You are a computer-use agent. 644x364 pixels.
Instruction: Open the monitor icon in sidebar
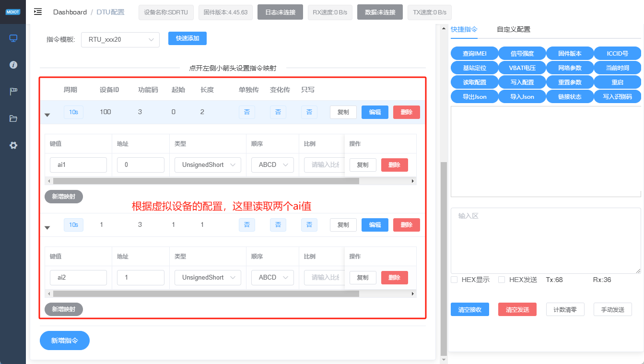click(13, 38)
